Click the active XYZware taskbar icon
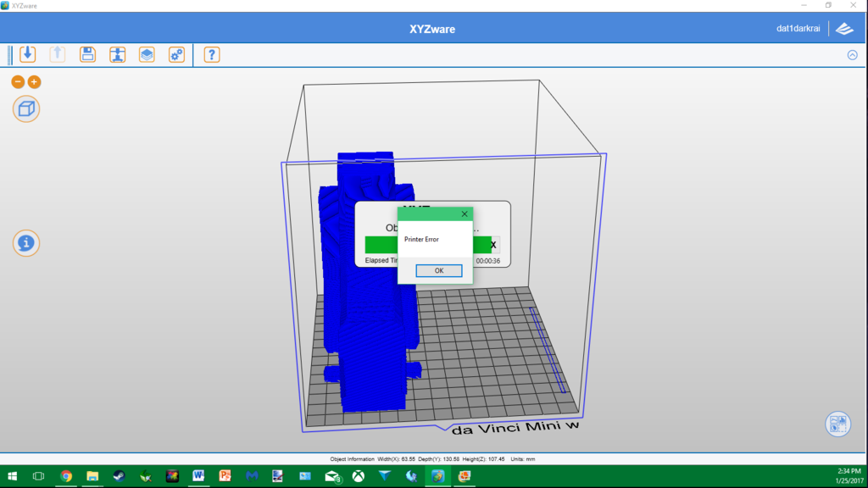The image size is (868, 488). [438, 476]
